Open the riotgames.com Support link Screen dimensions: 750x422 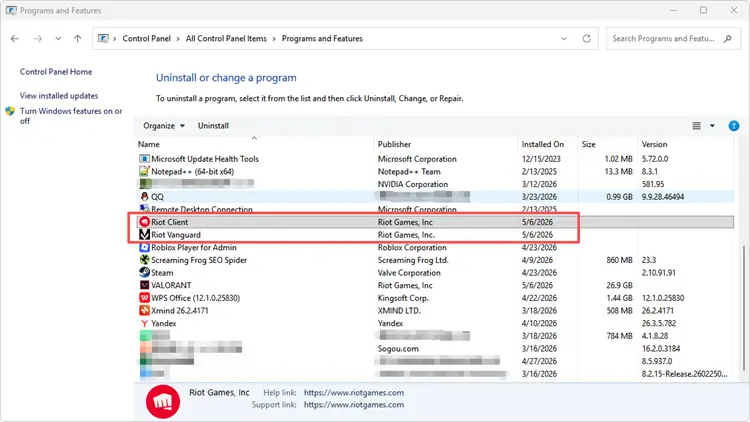pos(353,405)
